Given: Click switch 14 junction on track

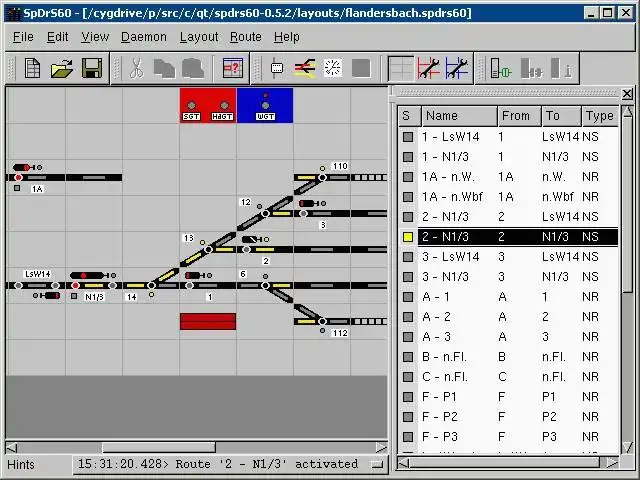Looking at the screenshot, I should (x=151, y=285).
